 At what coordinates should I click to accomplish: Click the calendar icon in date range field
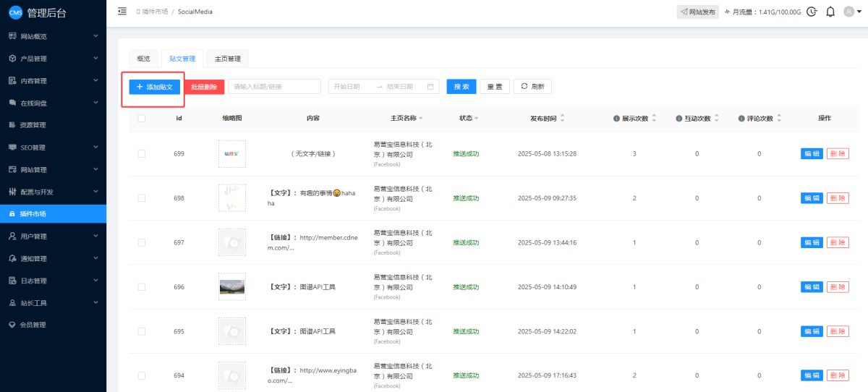point(430,87)
